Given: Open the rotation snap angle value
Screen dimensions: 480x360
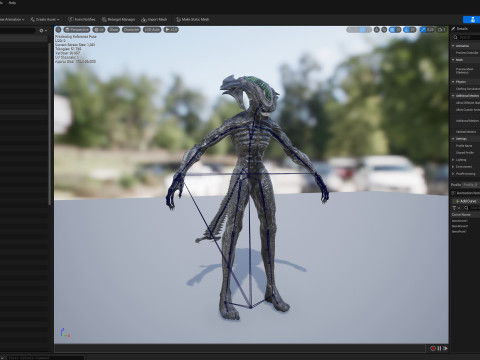Looking at the screenshot, I should (x=413, y=30).
